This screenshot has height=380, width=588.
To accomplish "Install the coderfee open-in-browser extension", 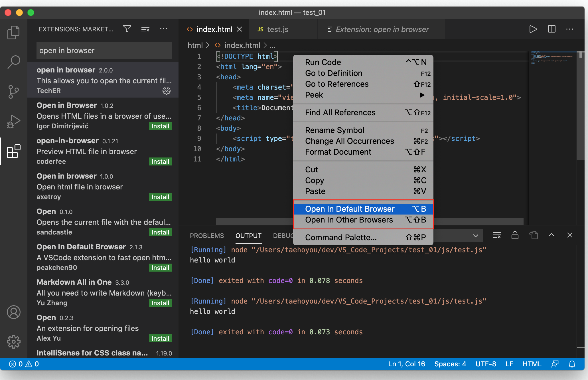I will [x=160, y=161].
